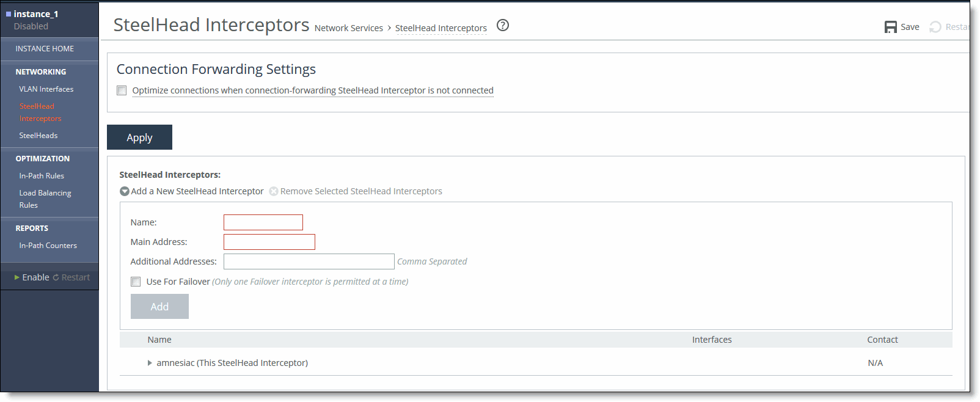Click into the Name input field

click(263, 222)
